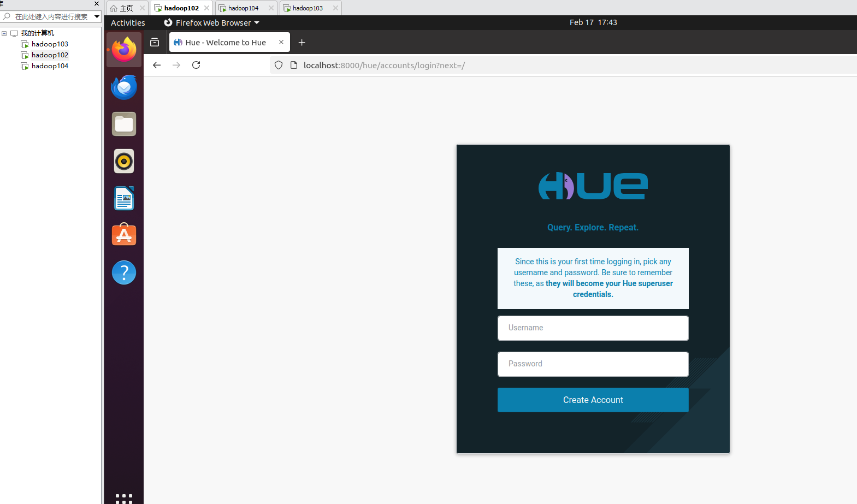857x504 pixels.
Task: Click the Hue logo
Action: click(593, 186)
